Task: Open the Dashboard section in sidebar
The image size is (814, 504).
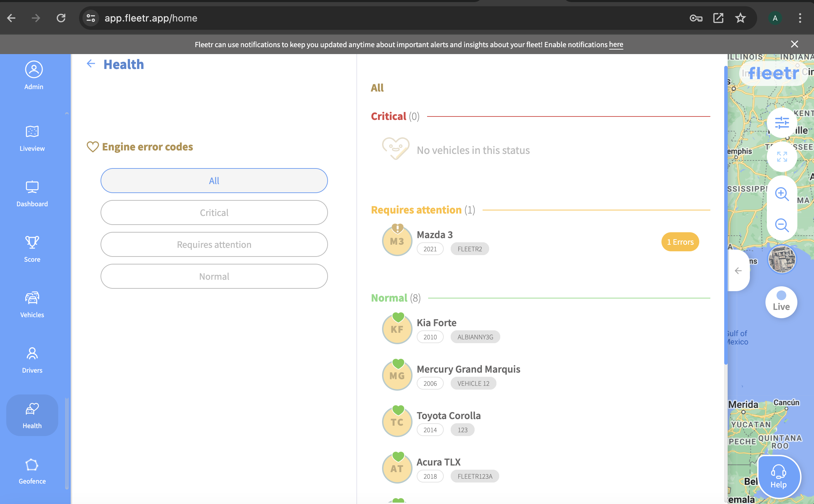Action: click(x=32, y=194)
